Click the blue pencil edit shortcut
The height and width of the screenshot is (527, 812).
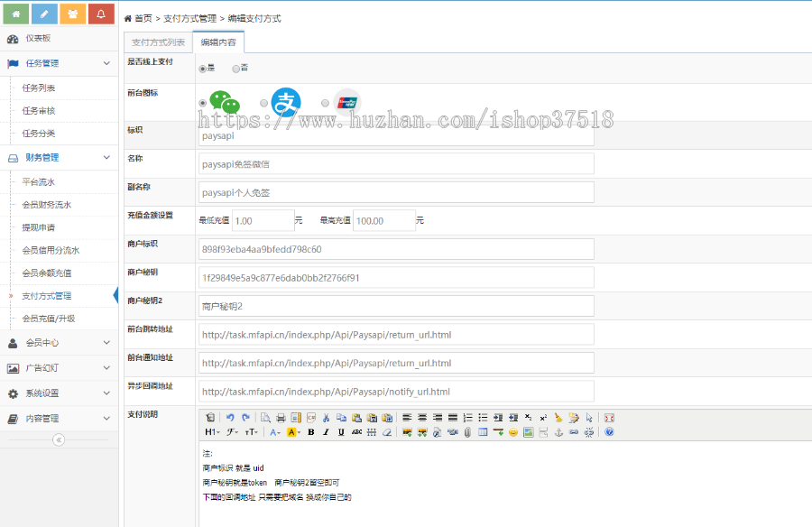pyautogui.click(x=44, y=14)
